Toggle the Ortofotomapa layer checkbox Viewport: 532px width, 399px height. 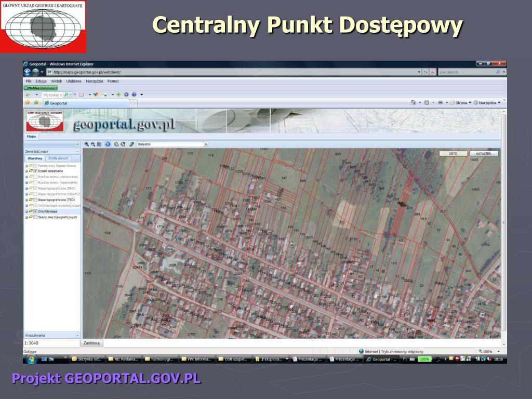coord(35,211)
